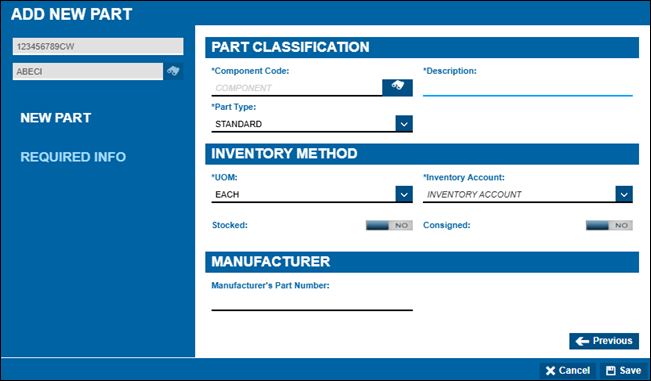The width and height of the screenshot is (651, 381).
Task: Toggle the Consigned switch
Action: pos(609,225)
